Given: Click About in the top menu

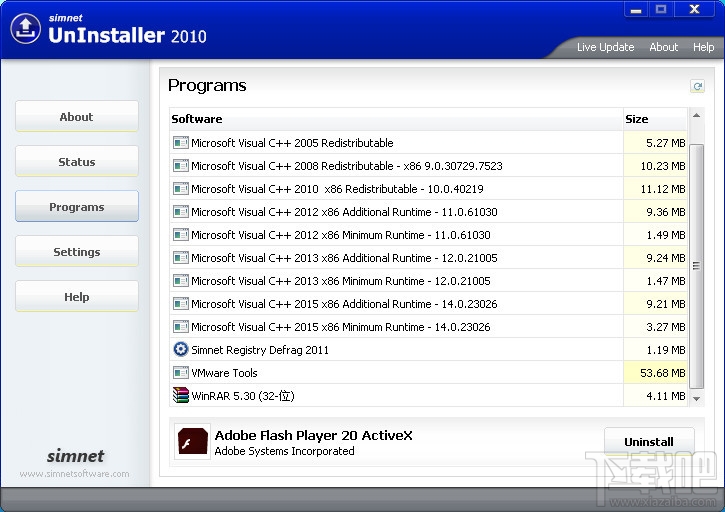Looking at the screenshot, I should pos(664,47).
